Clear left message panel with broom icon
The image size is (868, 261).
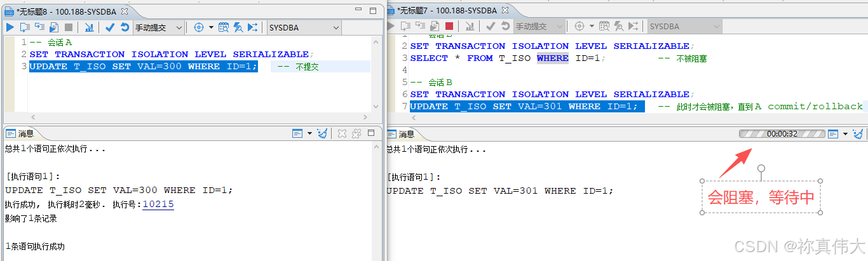click(322, 133)
